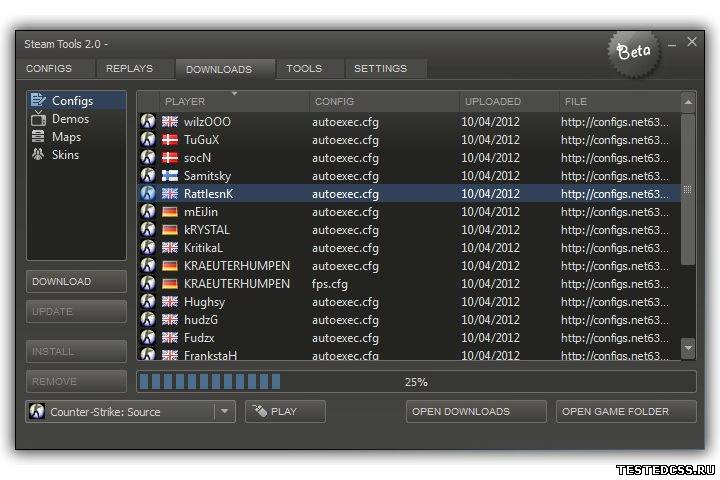Click the UPLOADED column header

509,102
